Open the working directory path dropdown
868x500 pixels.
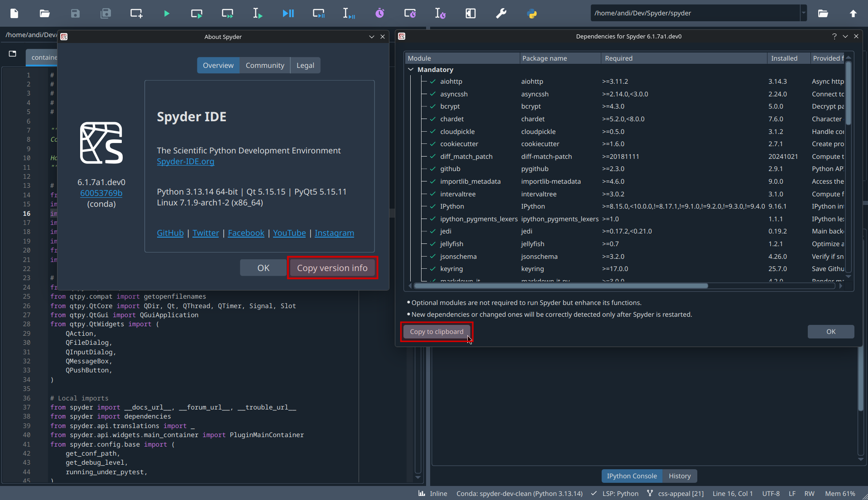[x=803, y=13]
